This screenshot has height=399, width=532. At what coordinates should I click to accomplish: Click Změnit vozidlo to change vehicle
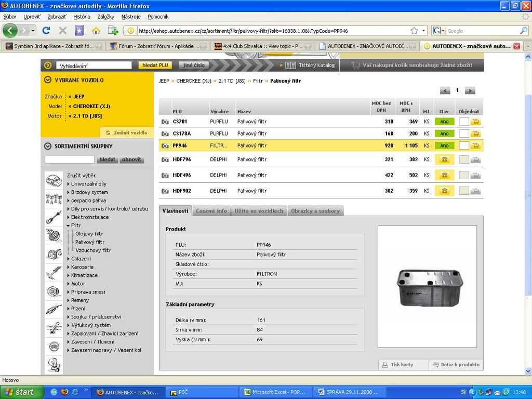(x=127, y=132)
